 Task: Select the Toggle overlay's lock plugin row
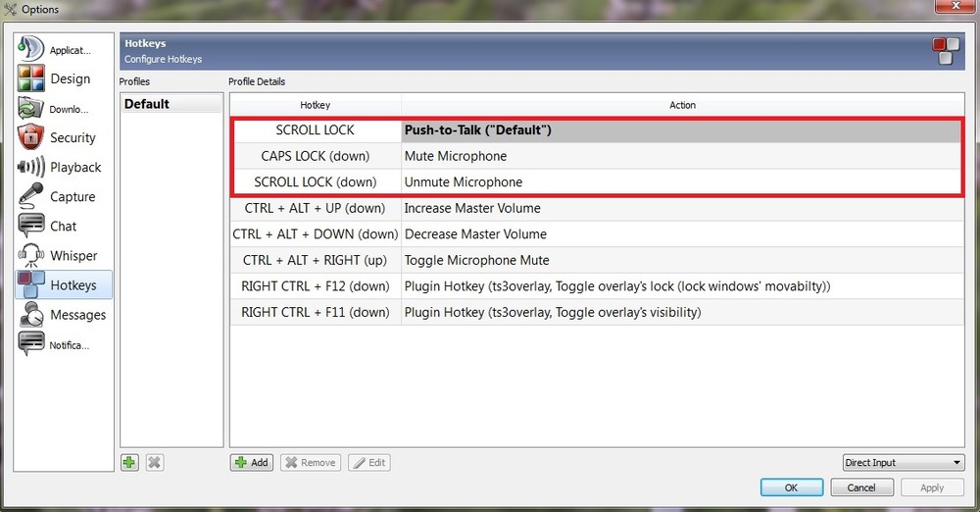point(597,286)
